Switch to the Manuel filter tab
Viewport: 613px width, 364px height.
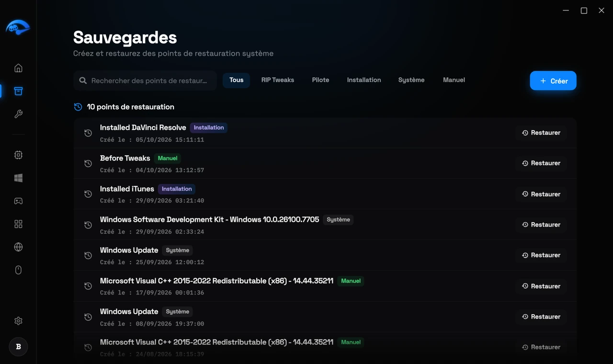(x=454, y=80)
